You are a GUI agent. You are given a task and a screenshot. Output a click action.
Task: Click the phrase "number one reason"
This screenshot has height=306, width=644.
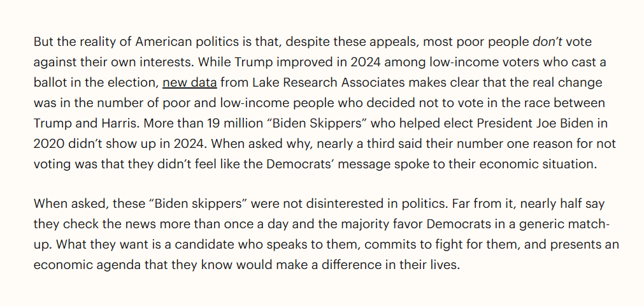point(473,143)
